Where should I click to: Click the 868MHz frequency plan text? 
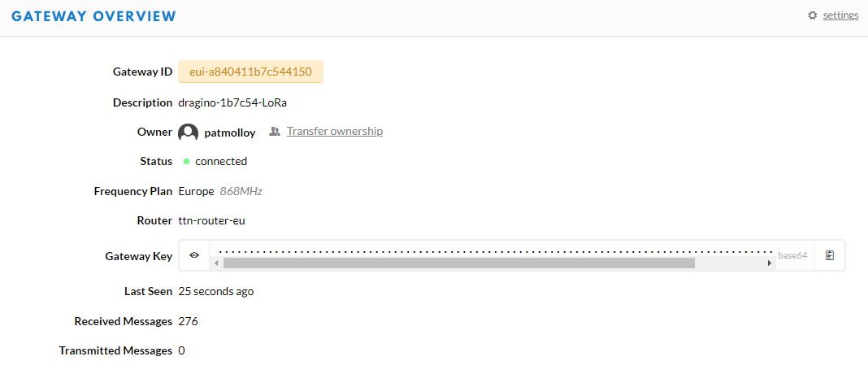pyautogui.click(x=241, y=192)
